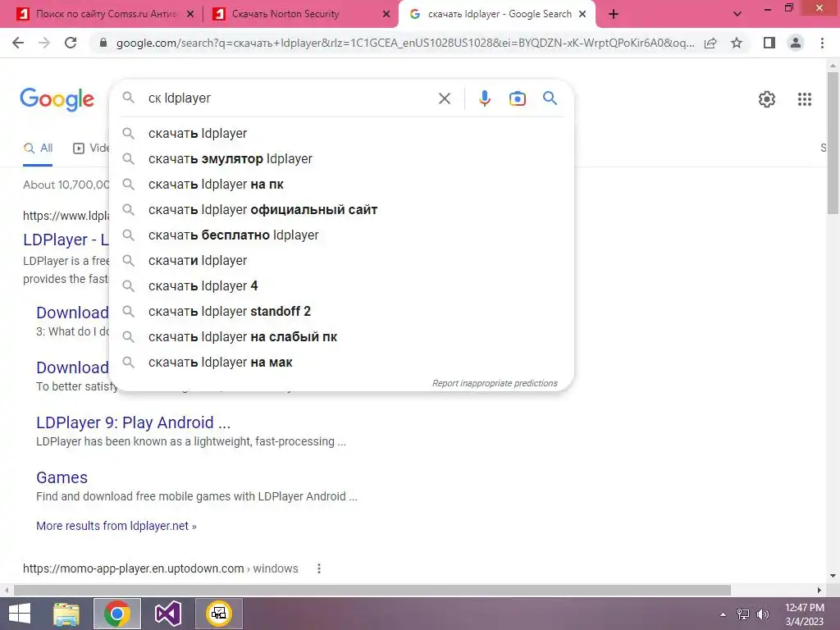Click the vertical page scrollbar thumb

click(833, 143)
